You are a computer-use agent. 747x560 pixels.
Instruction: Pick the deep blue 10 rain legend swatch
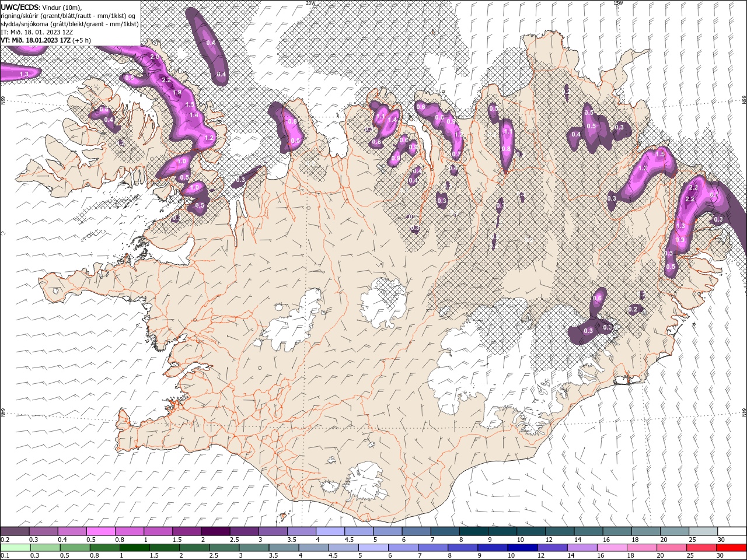522,548
